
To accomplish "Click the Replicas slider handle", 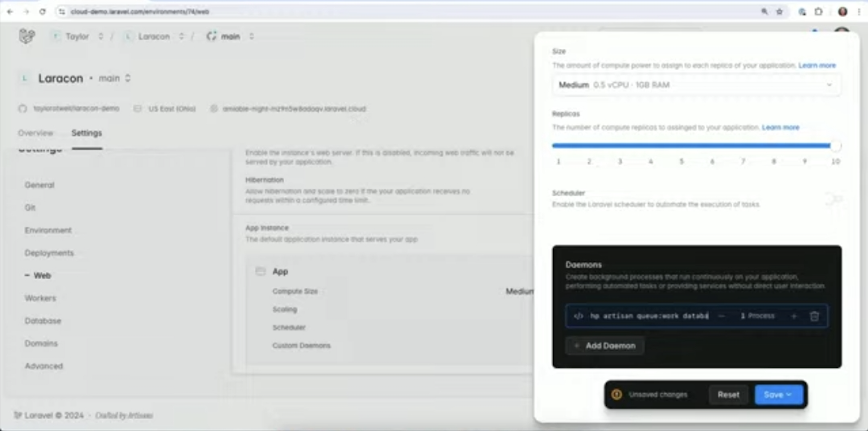I will 835,145.
